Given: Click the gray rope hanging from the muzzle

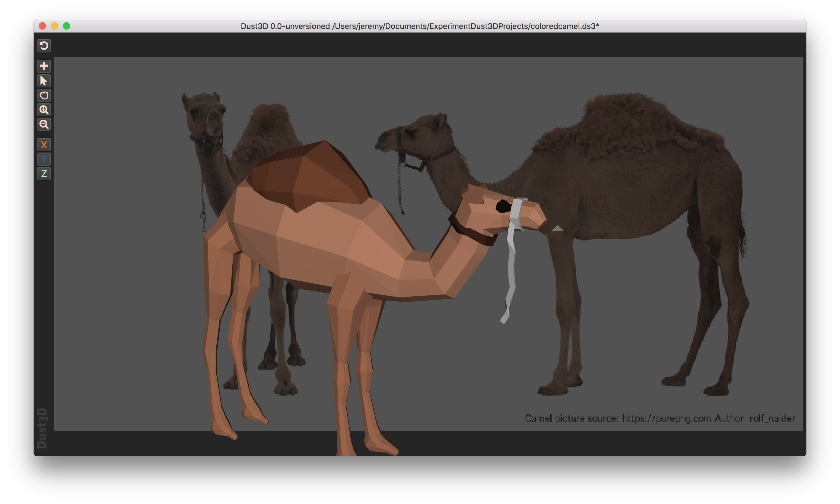Looking at the screenshot, I should click(511, 268).
